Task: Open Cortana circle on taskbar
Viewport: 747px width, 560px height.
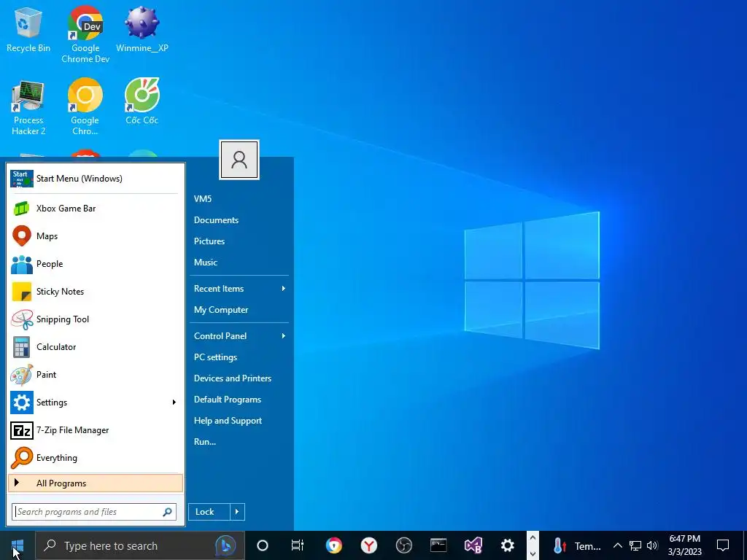Action: [x=263, y=545]
